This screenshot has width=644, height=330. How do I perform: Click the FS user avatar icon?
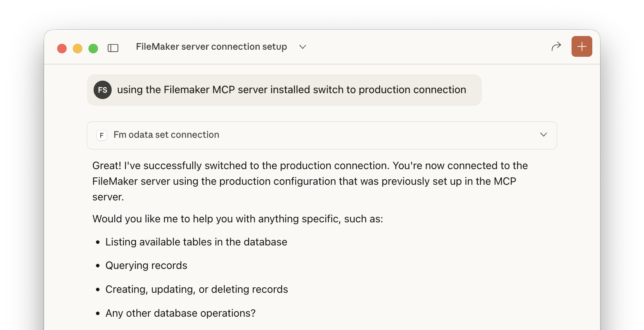point(102,90)
